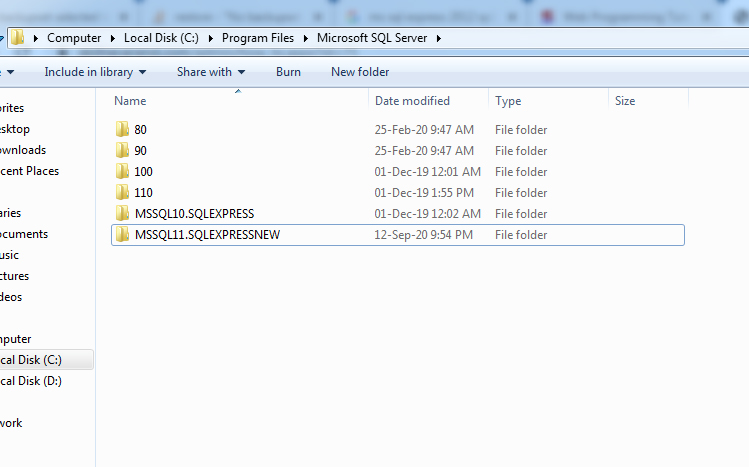The height and width of the screenshot is (467, 749).
Task: Open Documents library in the navigation pane
Action: [x=24, y=234]
